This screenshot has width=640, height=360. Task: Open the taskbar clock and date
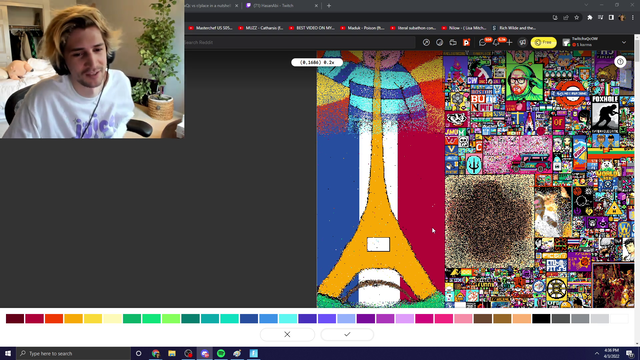point(611,353)
